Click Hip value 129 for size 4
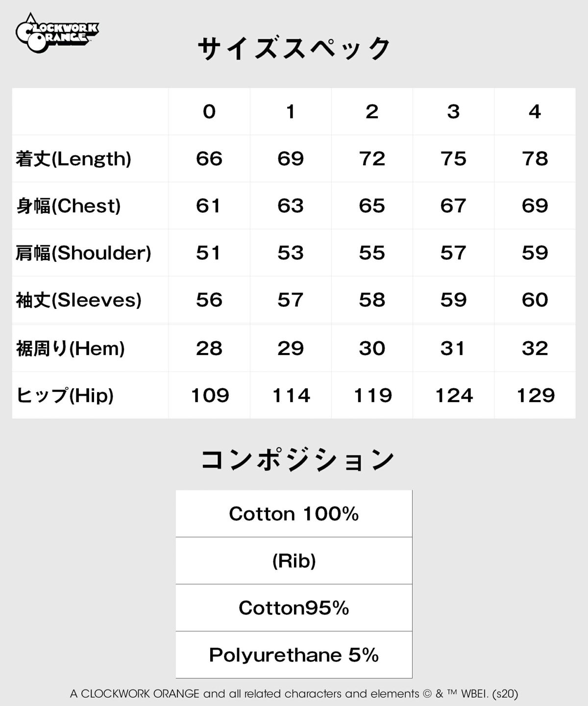 point(536,396)
